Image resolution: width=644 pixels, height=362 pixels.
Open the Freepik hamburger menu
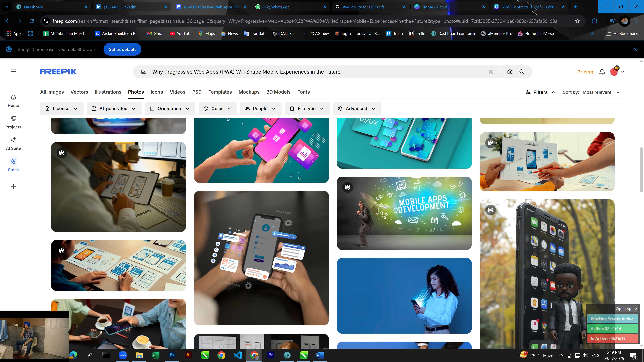[x=13, y=72]
